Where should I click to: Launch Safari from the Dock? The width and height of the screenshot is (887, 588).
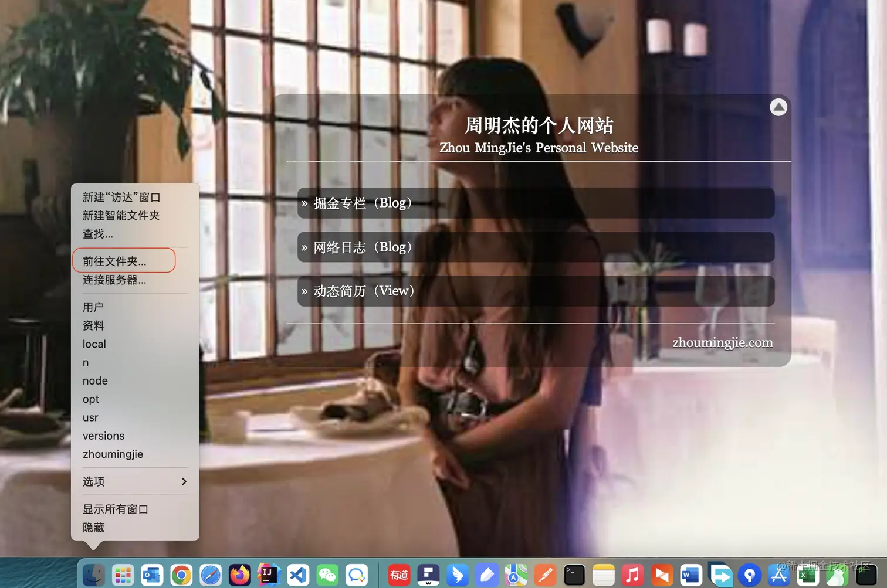click(211, 575)
